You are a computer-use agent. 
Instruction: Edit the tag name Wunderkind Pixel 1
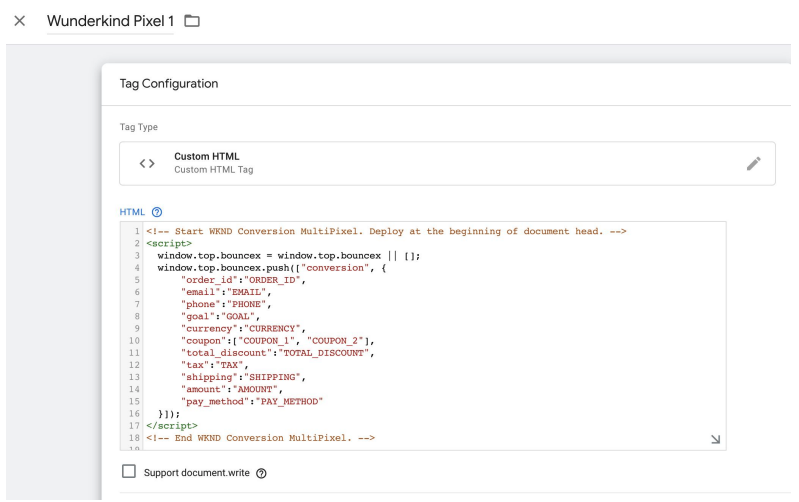pos(111,21)
